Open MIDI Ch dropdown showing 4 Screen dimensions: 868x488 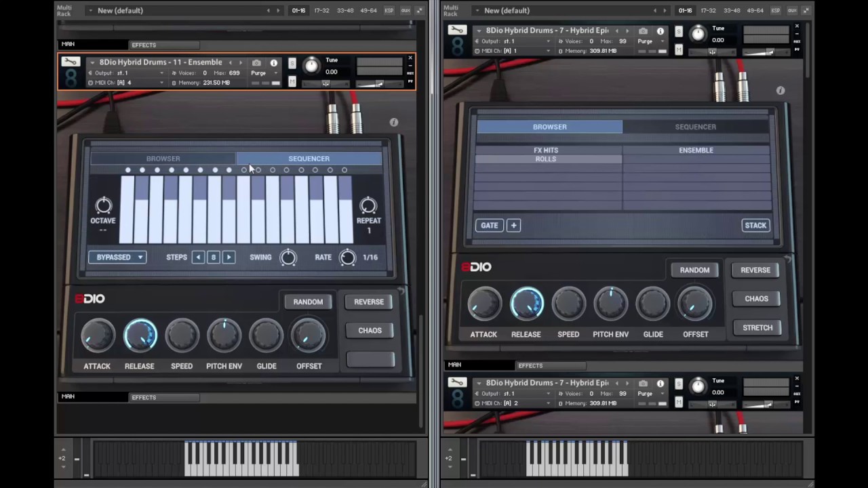pos(161,83)
